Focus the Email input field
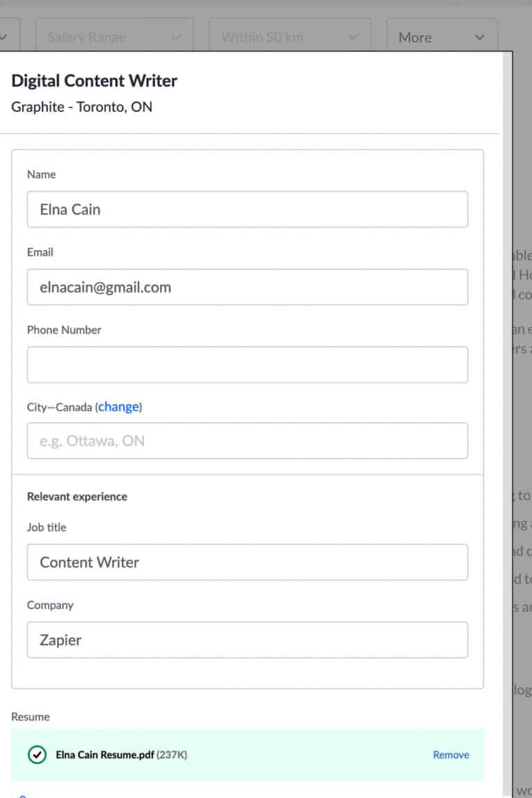 [247, 287]
